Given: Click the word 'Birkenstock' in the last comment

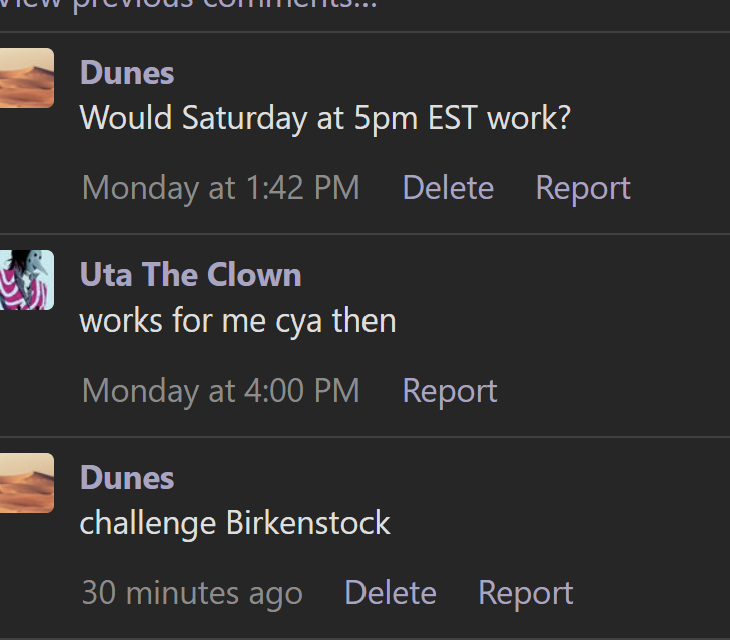Looking at the screenshot, I should click(308, 523).
